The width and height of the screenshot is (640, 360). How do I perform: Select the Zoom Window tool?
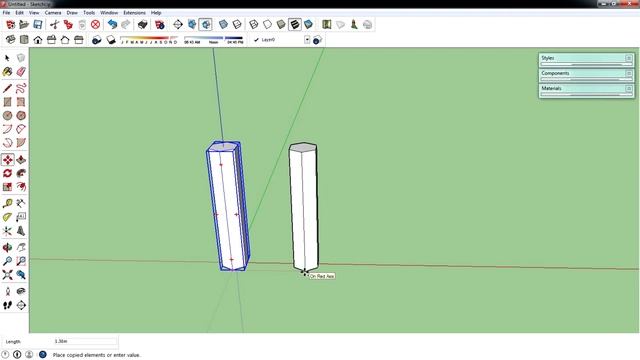point(21,261)
